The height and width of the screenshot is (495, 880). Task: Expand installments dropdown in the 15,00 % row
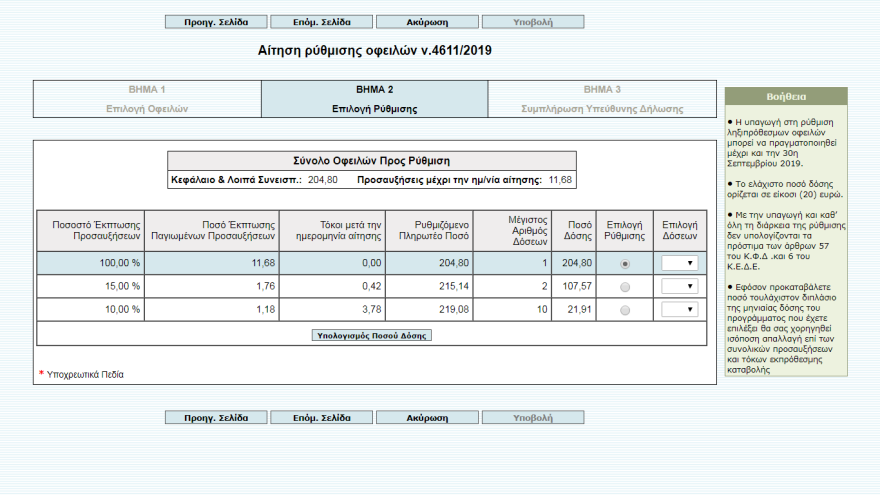coord(679,287)
